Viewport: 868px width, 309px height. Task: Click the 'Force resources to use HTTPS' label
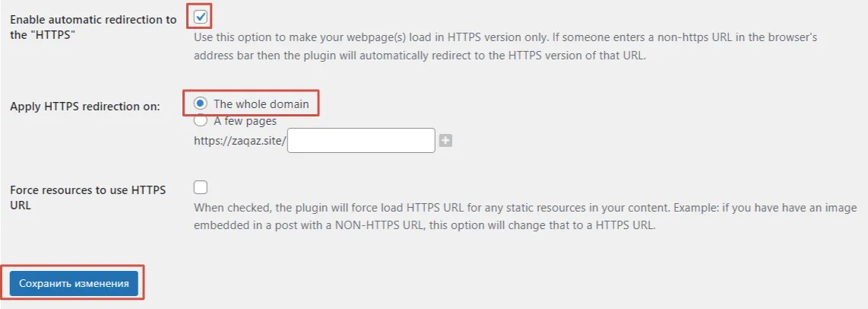click(88, 190)
